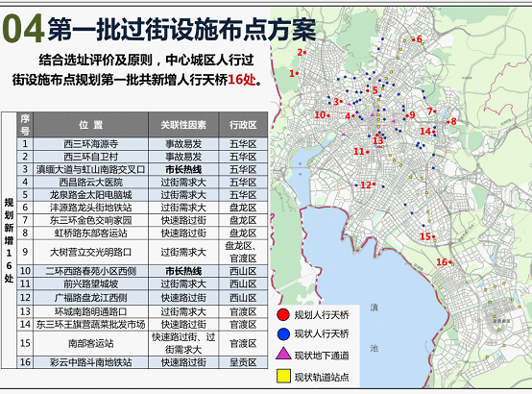The image size is (532, 394).
Task: Click the blue existing footbridge legend circle
Action: tap(283, 334)
